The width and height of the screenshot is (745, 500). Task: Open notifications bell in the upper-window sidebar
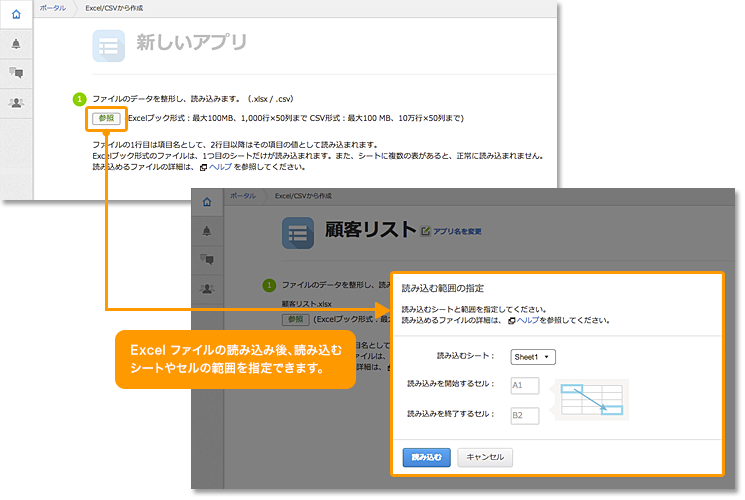pyautogui.click(x=15, y=45)
